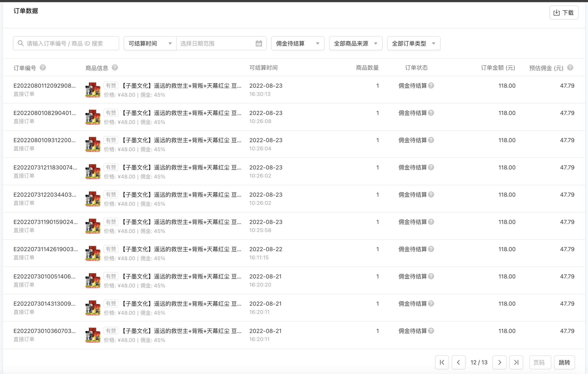This screenshot has height=374, width=588.
Task: Click the 页码 page number input
Action: click(x=540, y=362)
